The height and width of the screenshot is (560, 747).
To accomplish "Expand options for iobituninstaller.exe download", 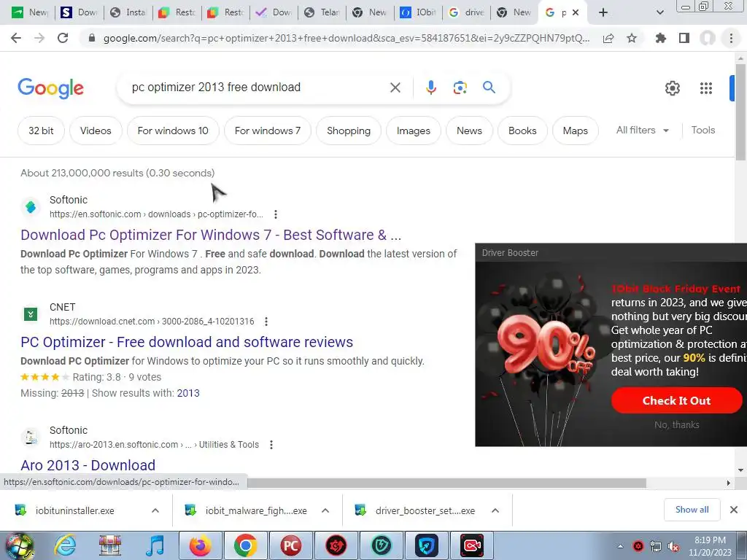I will tap(155, 510).
